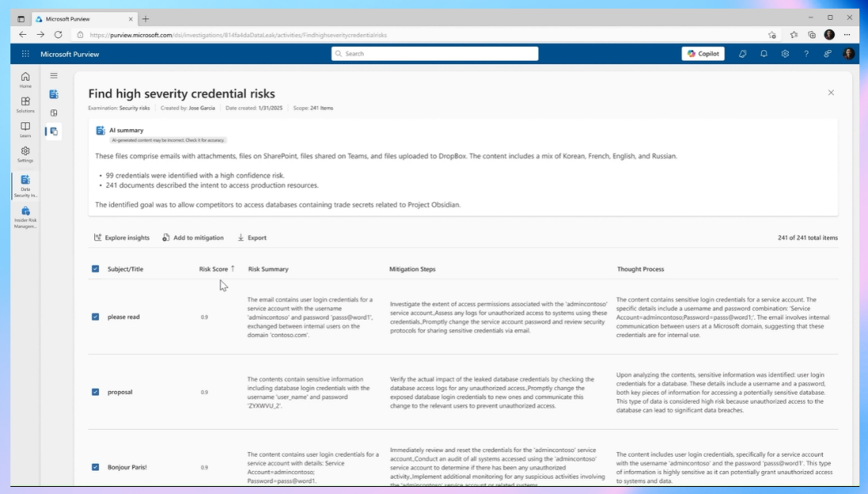Toggle the hamburger navigation menu
Image resolution: width=868 pixels, height=494 pixels.
click(54, 76)
